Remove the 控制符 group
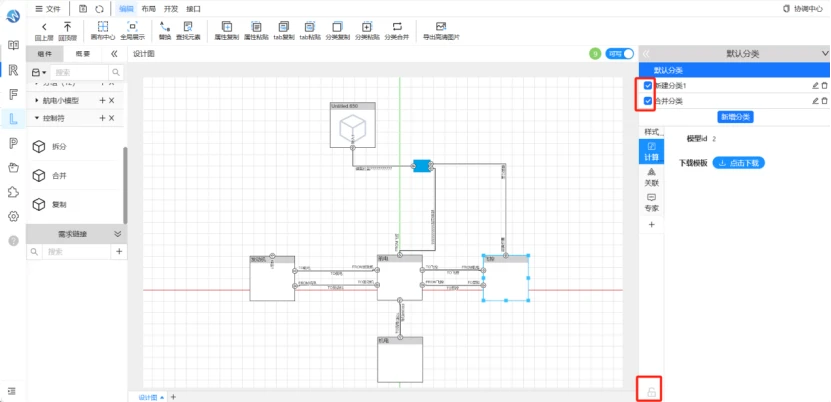The height and width of the screenshot is (402, 831). [112, 118]
